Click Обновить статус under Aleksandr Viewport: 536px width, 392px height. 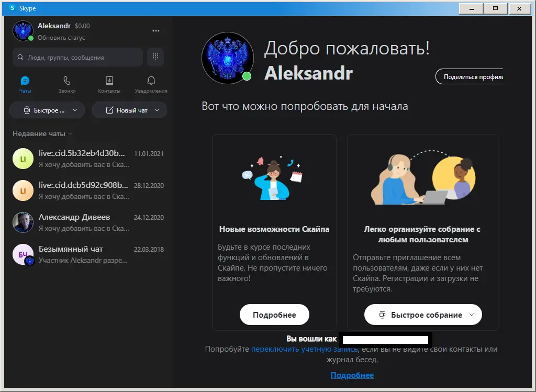click(x=61, y=38)
